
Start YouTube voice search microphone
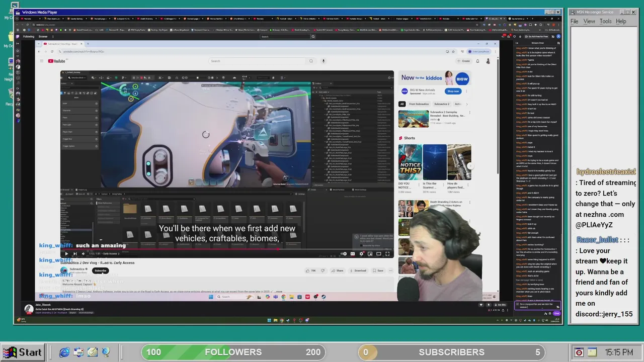[324, 61]
